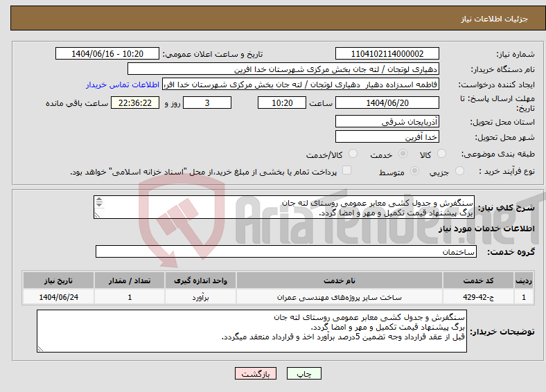Click the remaining days field showing 3

point(207,103)
